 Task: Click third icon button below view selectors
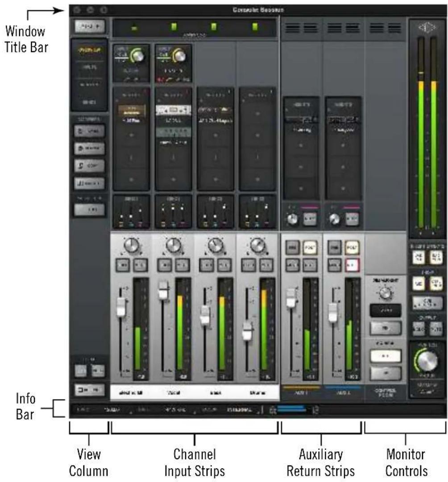(89, 166)
